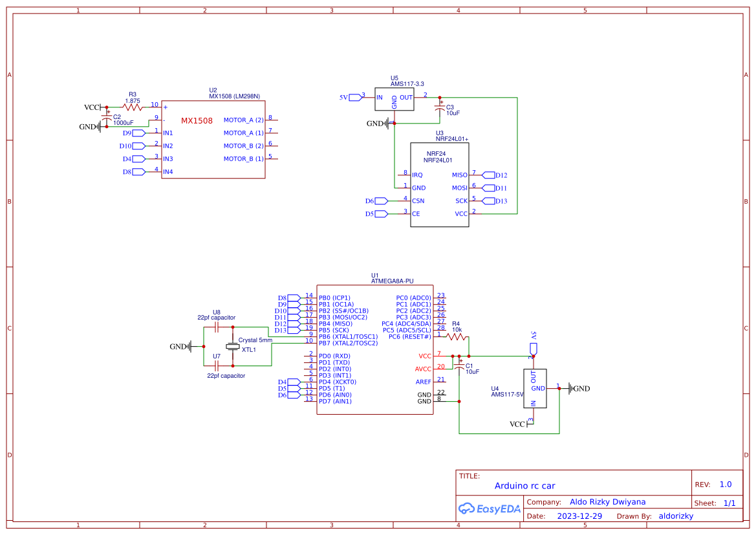This screenshot has width=756, height=535.
Task: Click the AMS117-3.3 regulator U5
Action: coord(395,100)
